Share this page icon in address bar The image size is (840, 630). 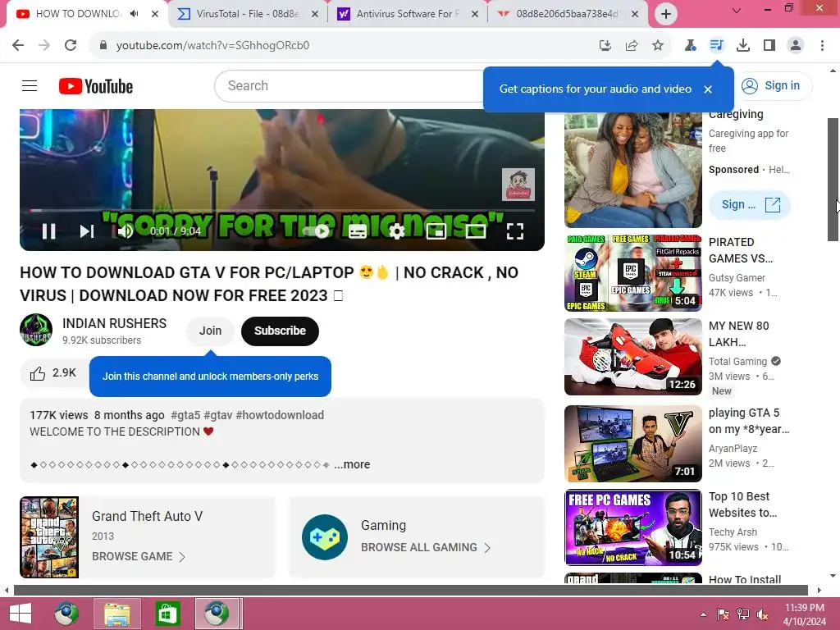click(x=632, y=46)
